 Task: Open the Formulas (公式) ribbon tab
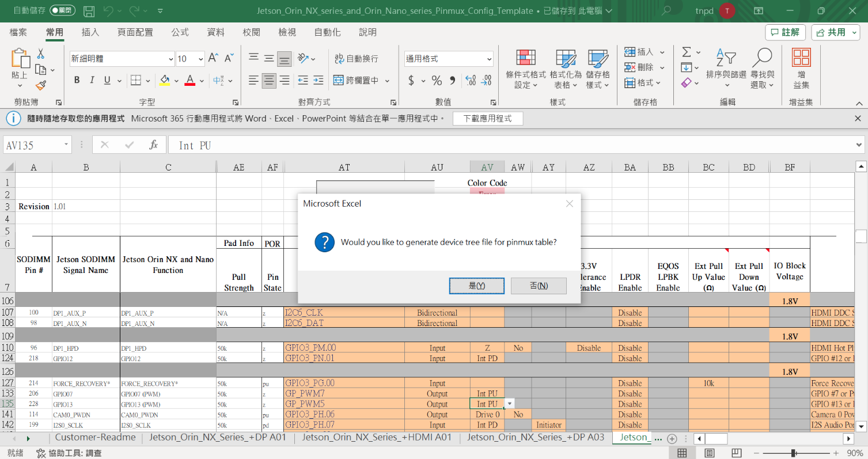click(x=180, y=32)
